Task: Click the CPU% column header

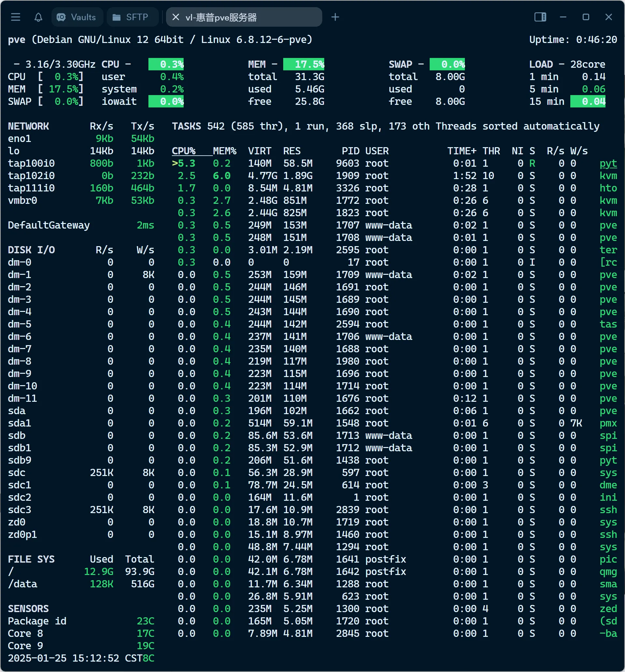Action: tap(184, 151)
